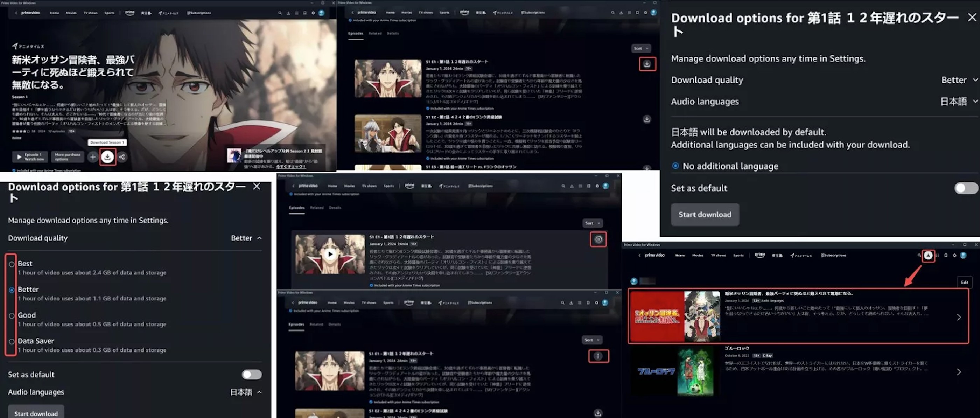Viewport: 980px width, 418px height.
Task: Open watchlist bookmark icon in Downloads window
Action: coord(946,256)
